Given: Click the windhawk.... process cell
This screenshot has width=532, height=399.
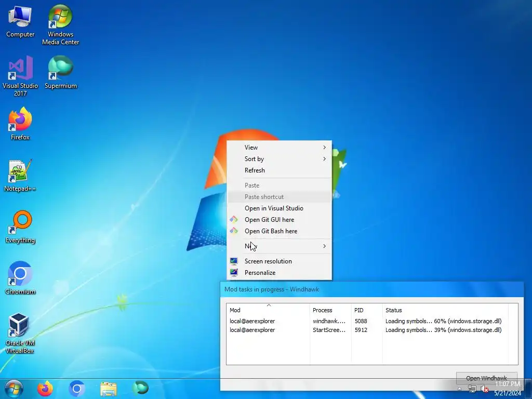Looking at the screenshot, I should click(x=329, y=321).
